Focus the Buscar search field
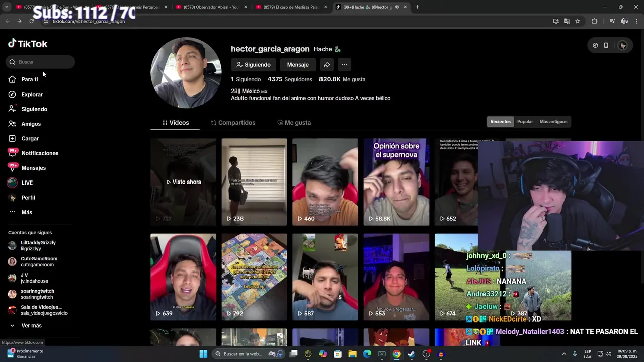The width and height of the screenshot is (644, 362). coord(40,62)
